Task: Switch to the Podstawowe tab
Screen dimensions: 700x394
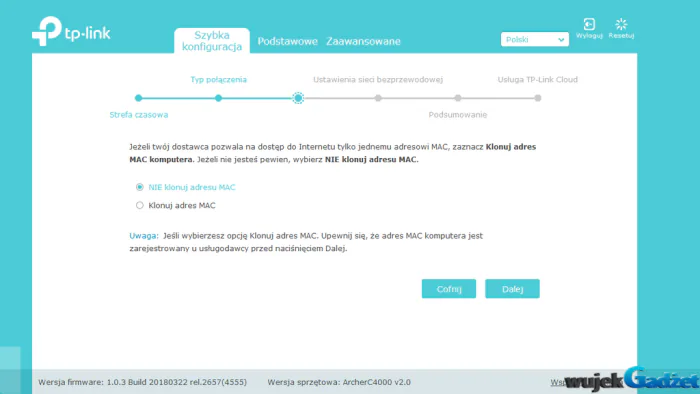Action: point(288,41)
